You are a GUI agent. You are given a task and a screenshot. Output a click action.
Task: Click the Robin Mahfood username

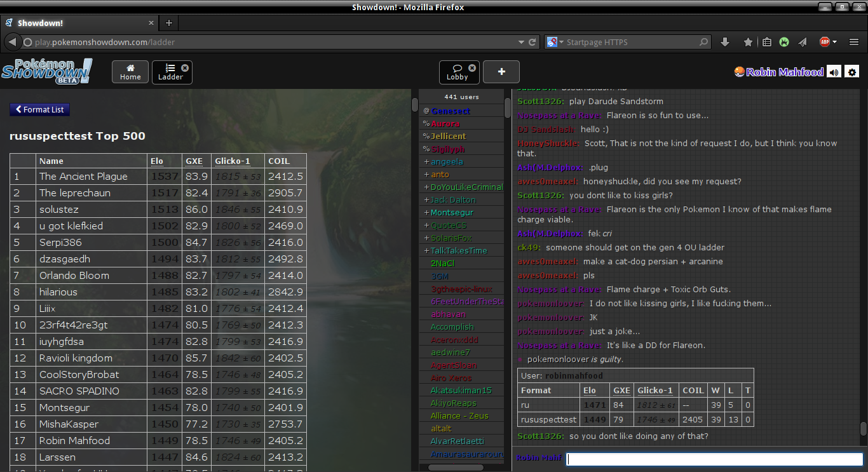pos(784,72)
